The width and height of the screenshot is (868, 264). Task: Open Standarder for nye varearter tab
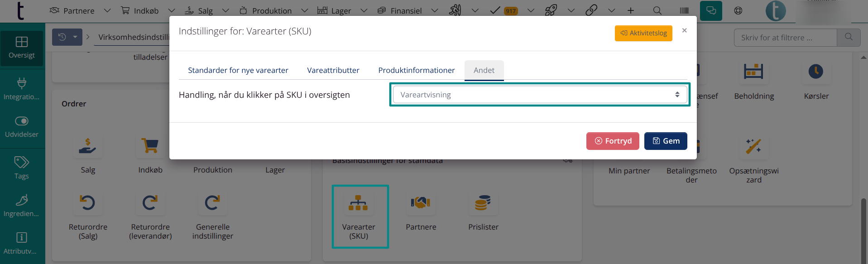coord(238,70)
